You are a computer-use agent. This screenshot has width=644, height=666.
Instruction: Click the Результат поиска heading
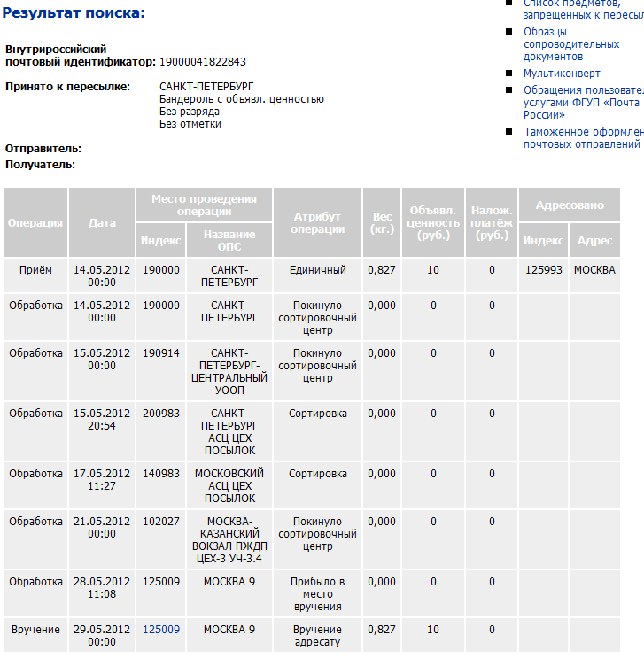pyautogui.click(x=74, y=13)
